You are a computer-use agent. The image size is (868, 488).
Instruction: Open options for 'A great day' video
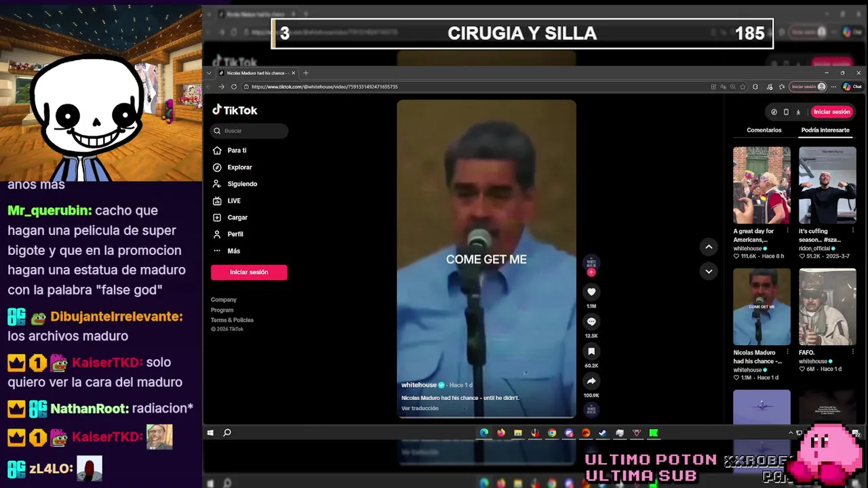787,230
